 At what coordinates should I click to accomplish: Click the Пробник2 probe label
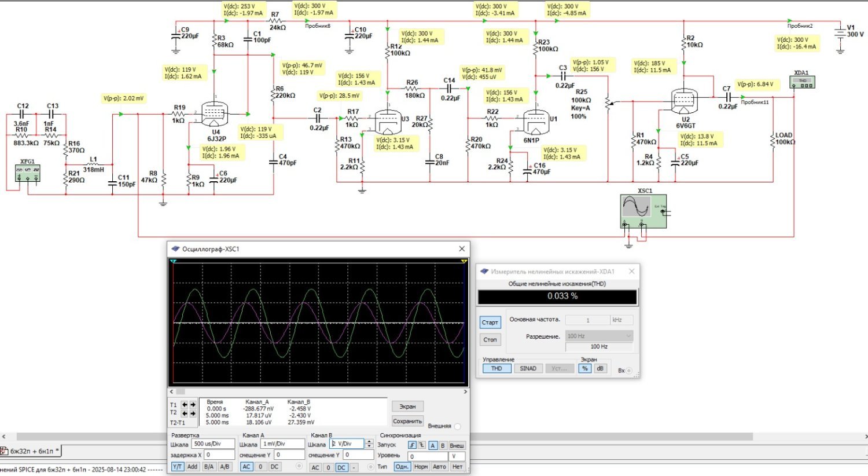click(x=800, y=26)
